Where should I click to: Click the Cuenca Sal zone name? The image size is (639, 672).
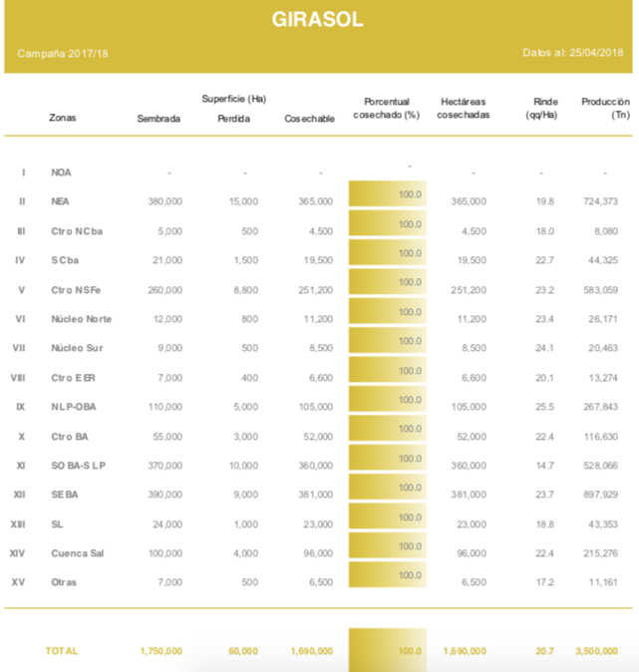pyautogui.click(x=77, y=553)
